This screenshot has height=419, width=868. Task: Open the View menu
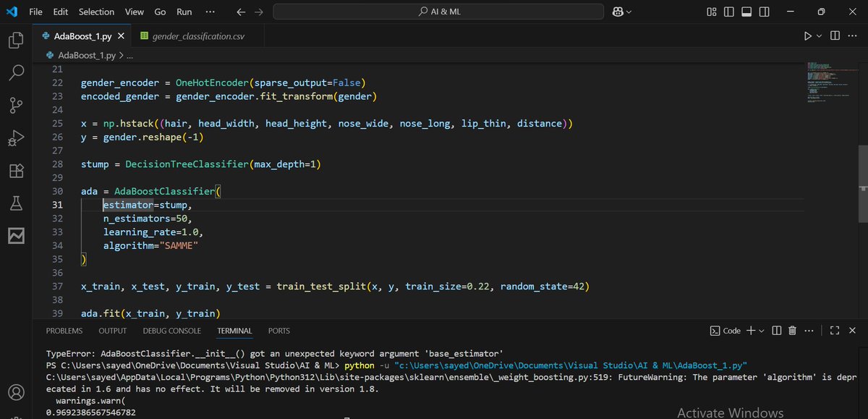pyautogui.click(x=135, y=12)
